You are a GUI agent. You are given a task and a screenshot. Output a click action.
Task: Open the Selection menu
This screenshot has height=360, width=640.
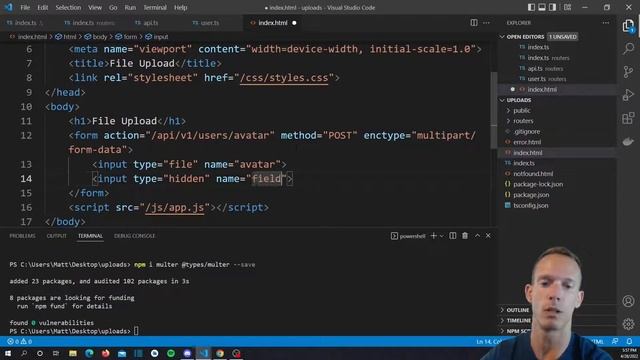point(68,7)
